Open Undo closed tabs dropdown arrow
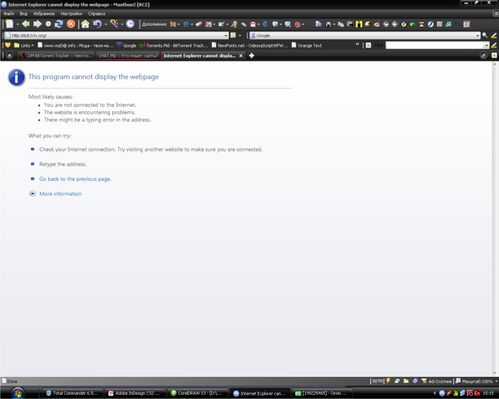Screen dimensions: 499x399 click(106, 24)
